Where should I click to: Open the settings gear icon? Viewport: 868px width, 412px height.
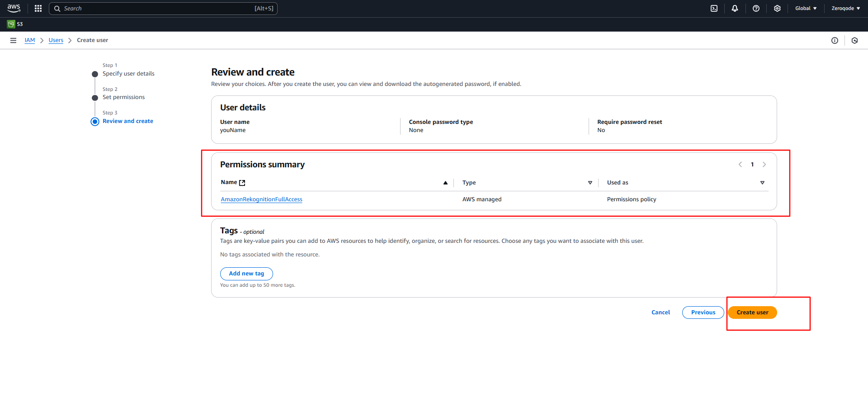tap(777, 8)
